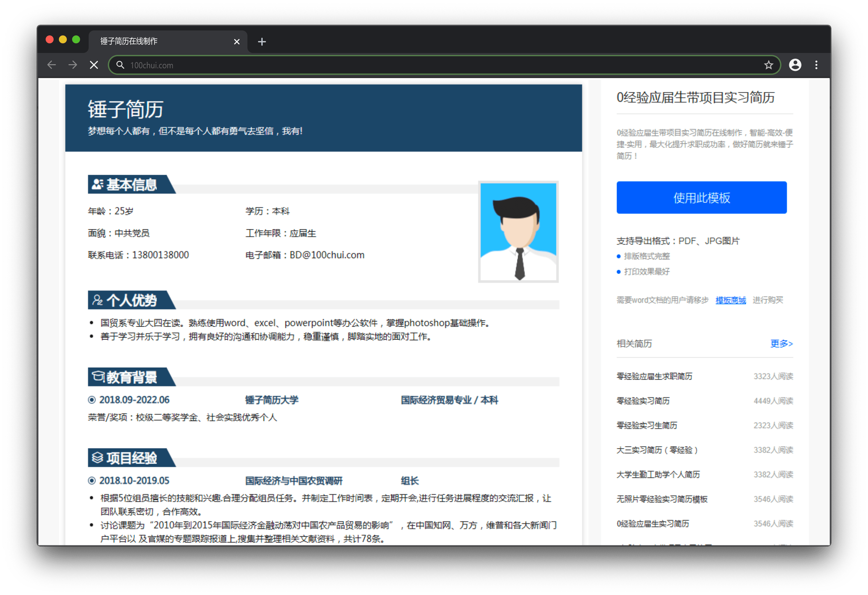Click the 基本信息 section people icon
868x595 pixels.
(97, 184)
